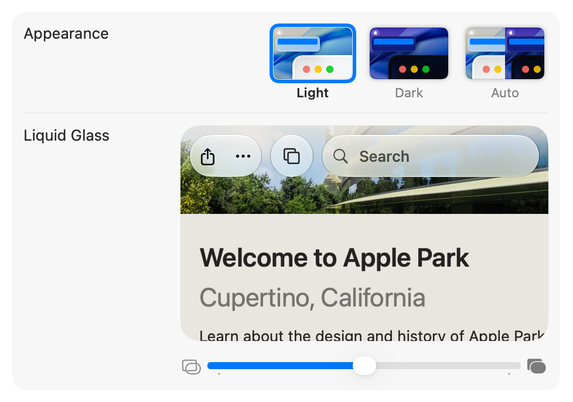Click the clear glass icon left of slider

191,367
